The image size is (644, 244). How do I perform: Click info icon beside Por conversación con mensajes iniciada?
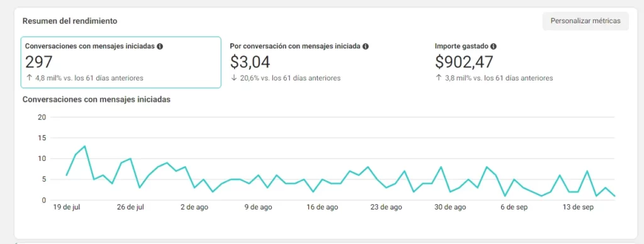click(365, 47)
